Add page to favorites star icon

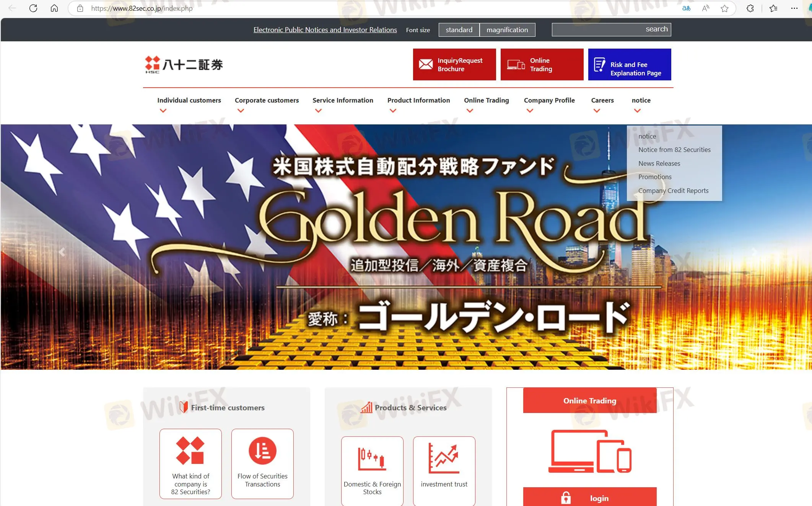click(x=724, y=8)
